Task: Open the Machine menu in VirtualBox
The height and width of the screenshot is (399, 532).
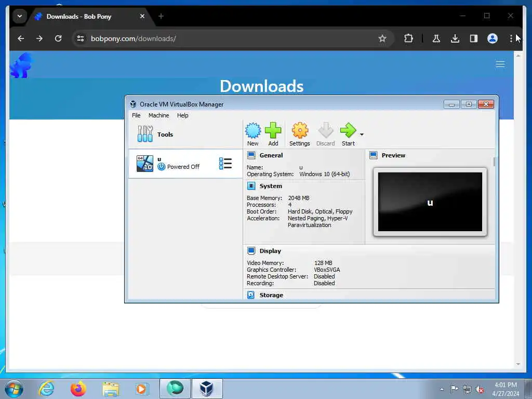Action: pos(158,115)
